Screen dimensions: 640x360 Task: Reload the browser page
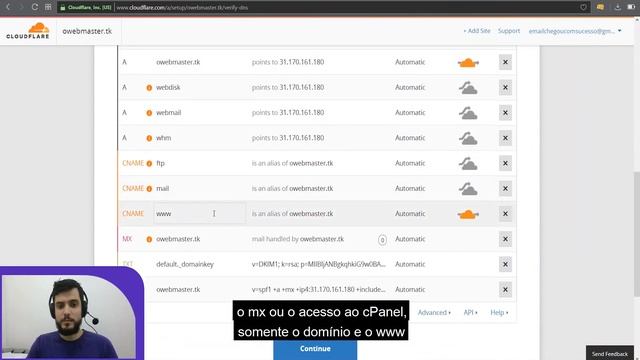click(x=35, y=7)
